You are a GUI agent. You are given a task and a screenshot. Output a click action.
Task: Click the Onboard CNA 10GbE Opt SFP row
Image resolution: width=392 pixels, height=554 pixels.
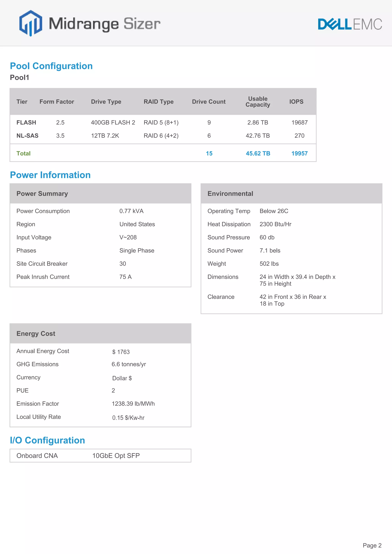pos(100,455)
